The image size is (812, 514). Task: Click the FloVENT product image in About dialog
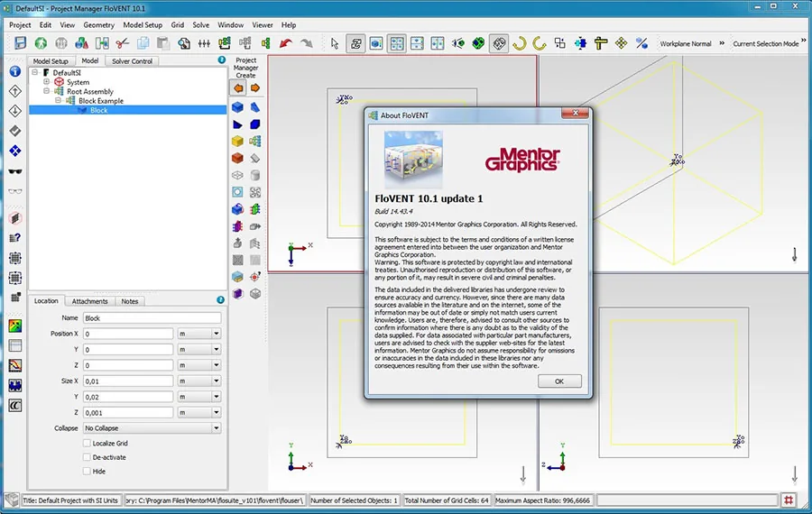413,160
